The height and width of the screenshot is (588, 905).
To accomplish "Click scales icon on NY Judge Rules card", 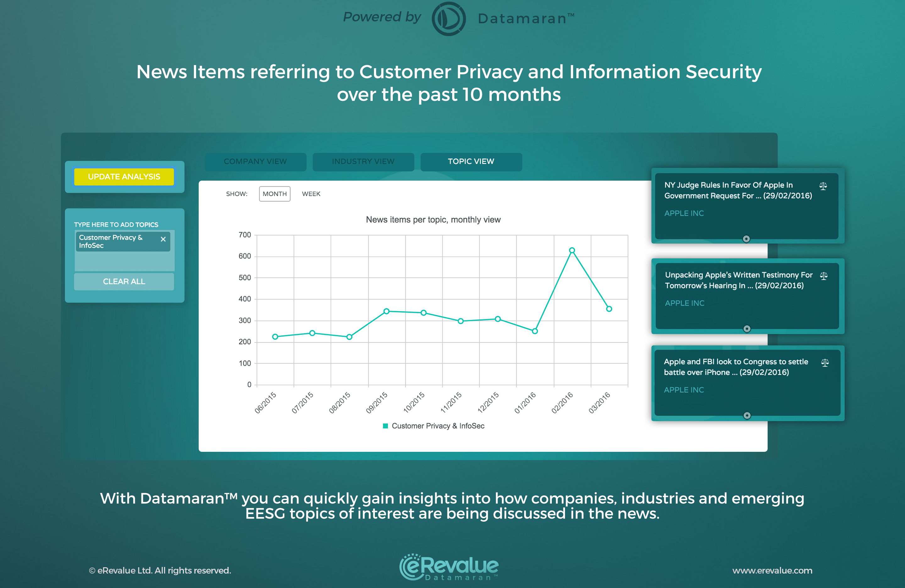I will pyautogui.click(x=823, y=186).
